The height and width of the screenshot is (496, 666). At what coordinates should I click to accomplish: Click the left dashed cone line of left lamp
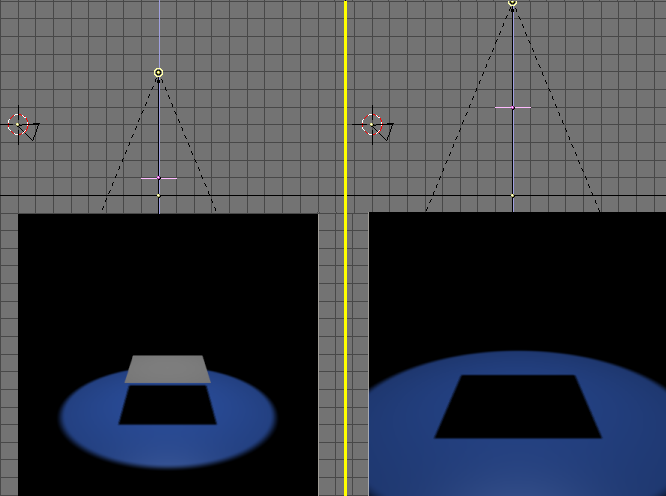pos(130,145)
